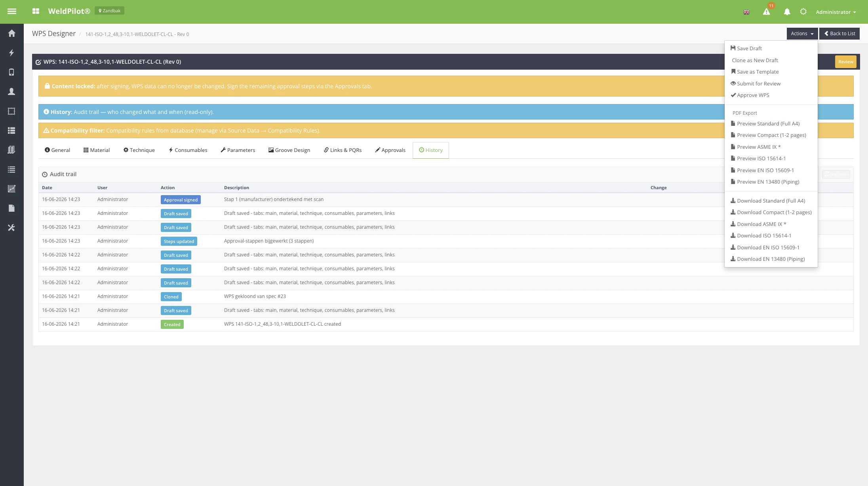Click the WeldPilot logo text
The width and height of the screenshot is (868, 486).
pos(69,11)
